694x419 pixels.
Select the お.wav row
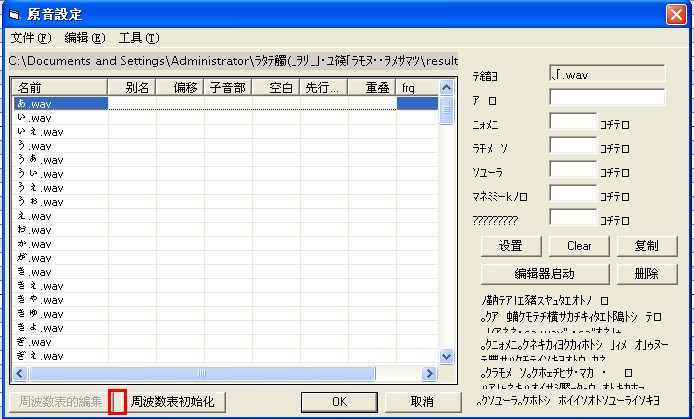click(x=226, y=230)
